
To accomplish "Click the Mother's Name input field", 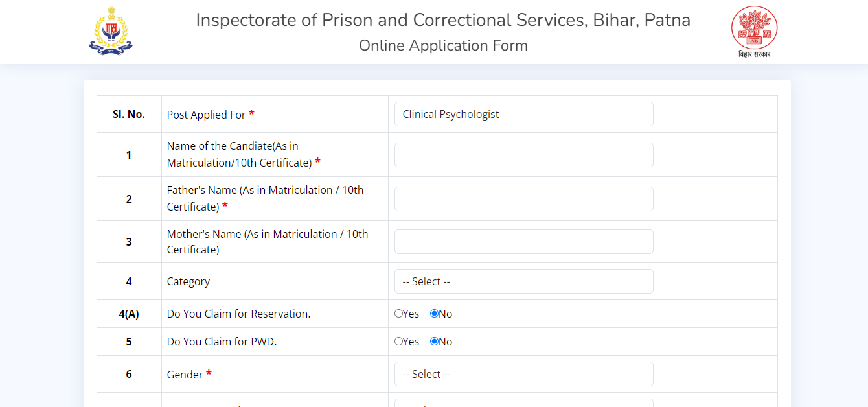I will [523, 241].
